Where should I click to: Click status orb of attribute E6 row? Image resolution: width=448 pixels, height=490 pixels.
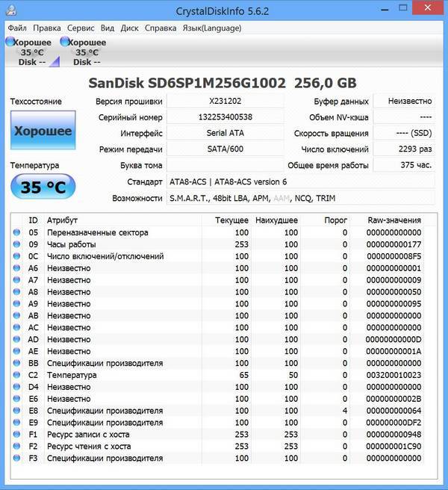coord(17,398)
